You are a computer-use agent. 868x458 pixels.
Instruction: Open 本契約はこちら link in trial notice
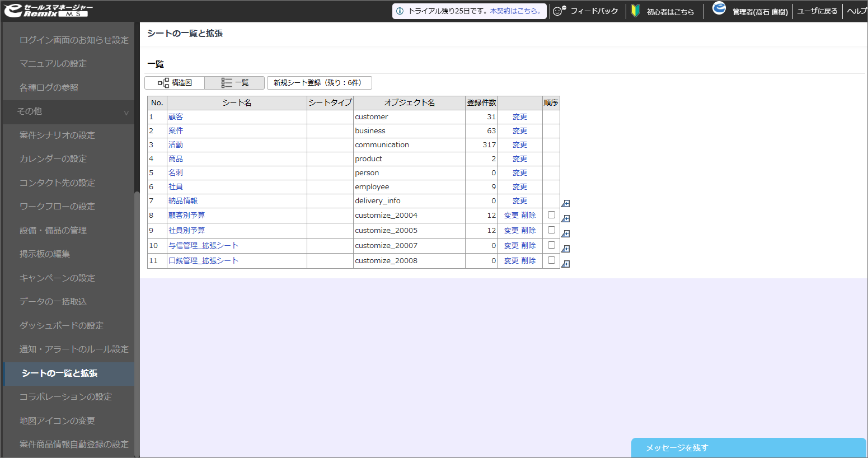pyautogui.click(x=515, y=11)
